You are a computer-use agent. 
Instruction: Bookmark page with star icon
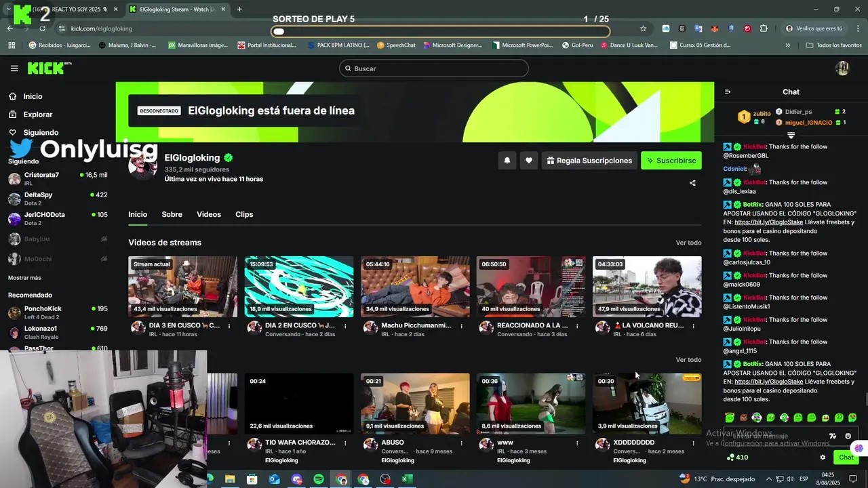tap(643, 28)
